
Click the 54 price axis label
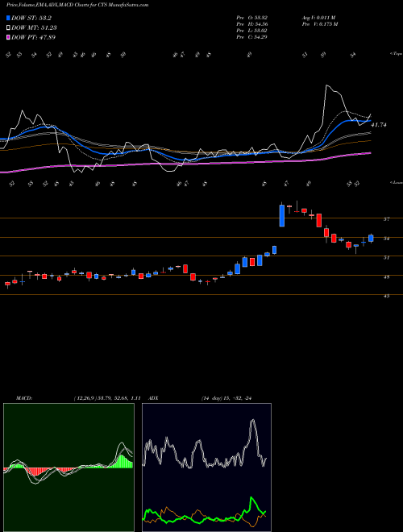click(386, 239)
